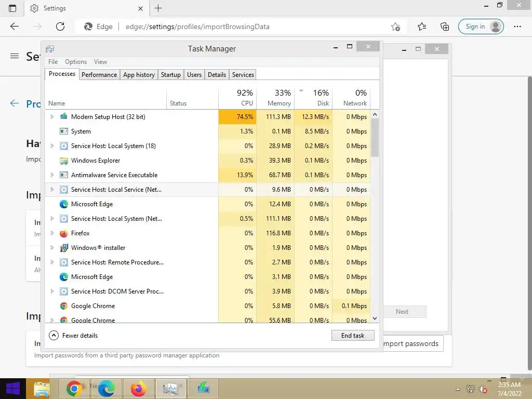
Task: Click the Service Host: DCOM Server icon
Action: point(64,291)
